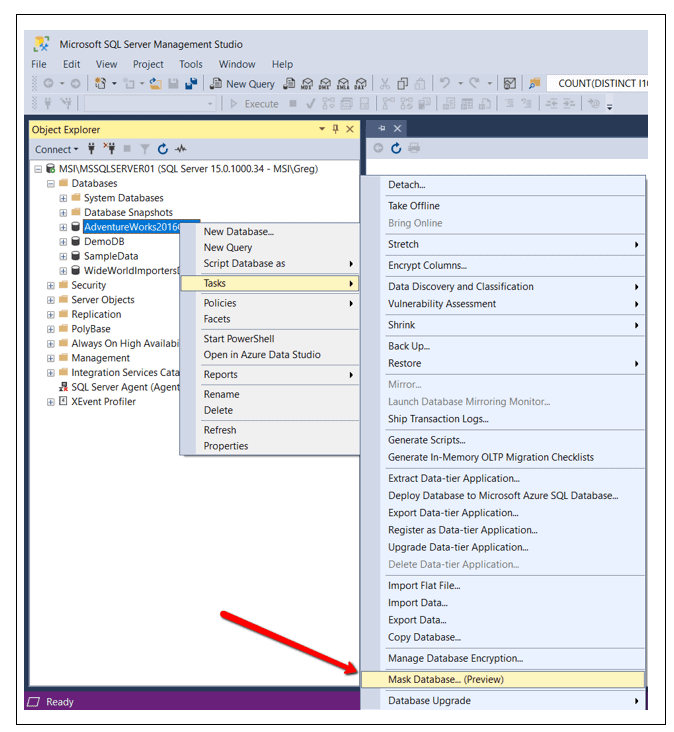Expand the System Databases folder
The height and width of the screenshot is (732, 674).
[63, 198]
